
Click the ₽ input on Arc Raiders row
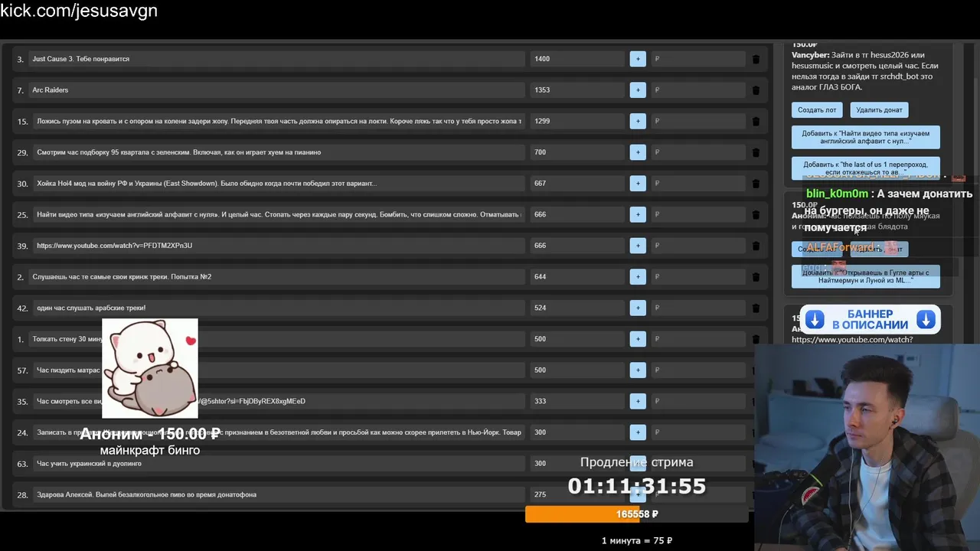(698, 90)
